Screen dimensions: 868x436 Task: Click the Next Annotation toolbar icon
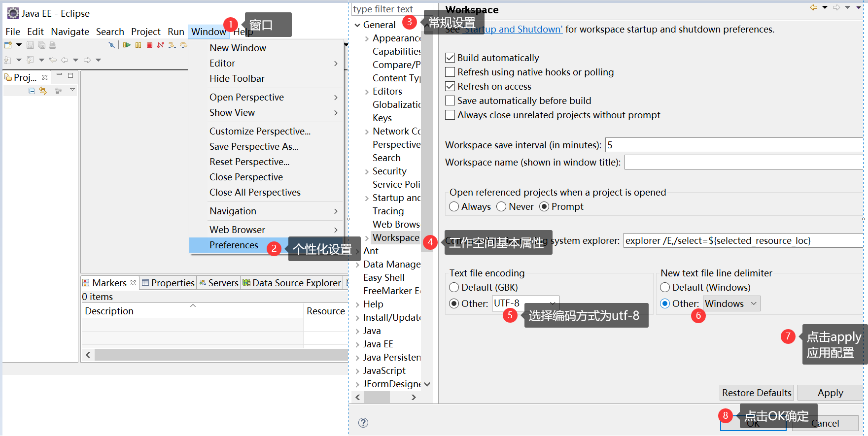point(8,60)
